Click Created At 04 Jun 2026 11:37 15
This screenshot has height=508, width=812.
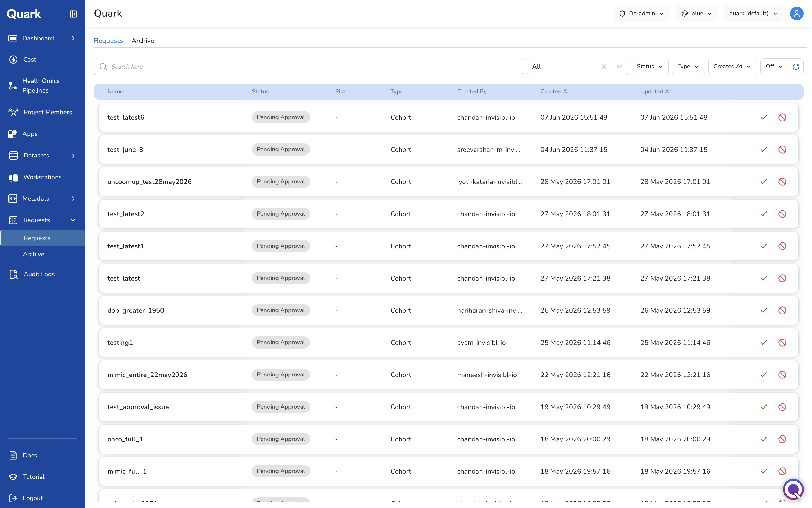573,150
